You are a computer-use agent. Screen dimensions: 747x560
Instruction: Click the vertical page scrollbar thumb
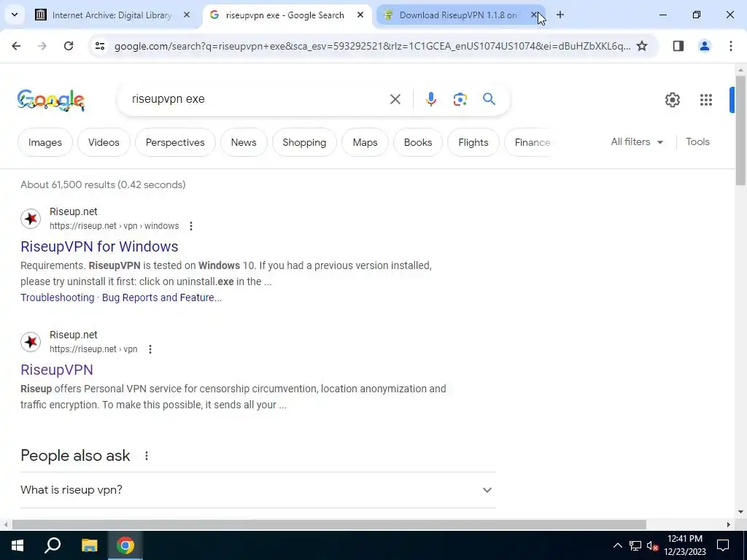coord(740,130)
